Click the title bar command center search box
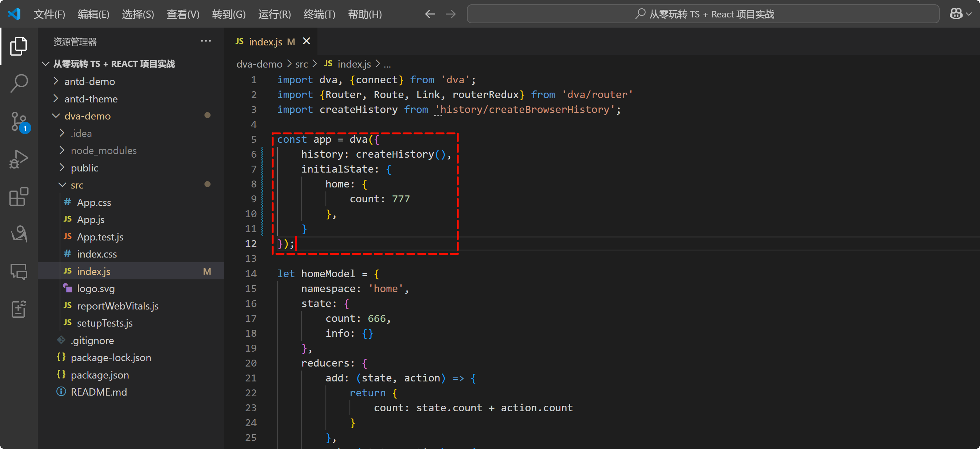The width and height of the screenshot is (980, 449). (703, 14)
